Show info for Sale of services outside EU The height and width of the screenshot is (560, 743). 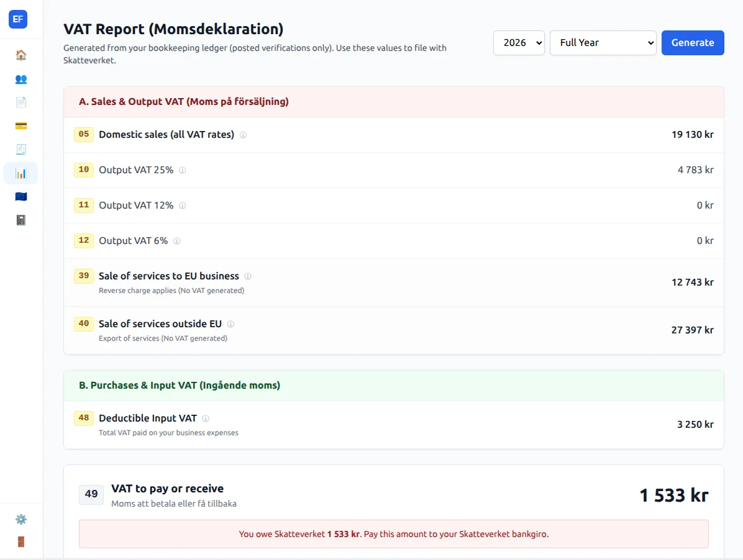pos(230,324)
